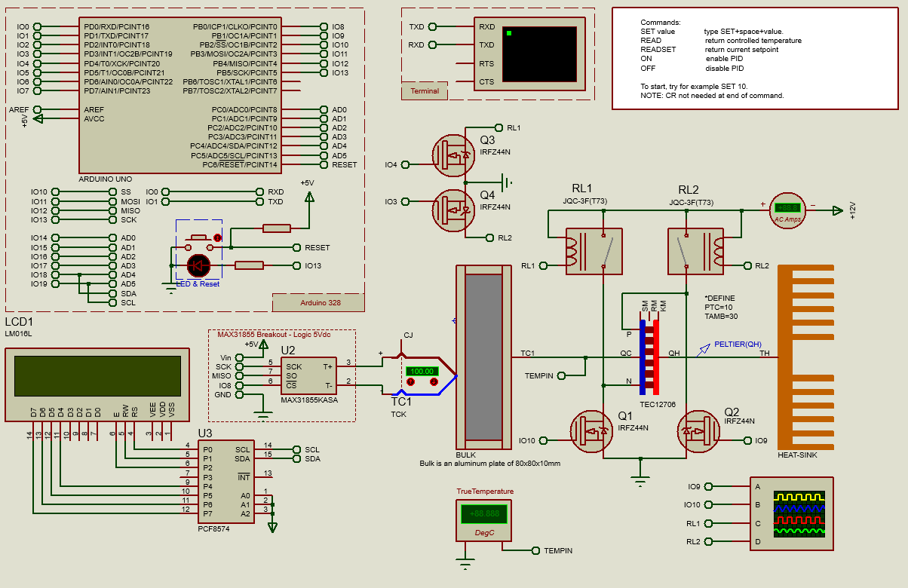Decrease thermocouple temperature with left red button

click(411, 382)
